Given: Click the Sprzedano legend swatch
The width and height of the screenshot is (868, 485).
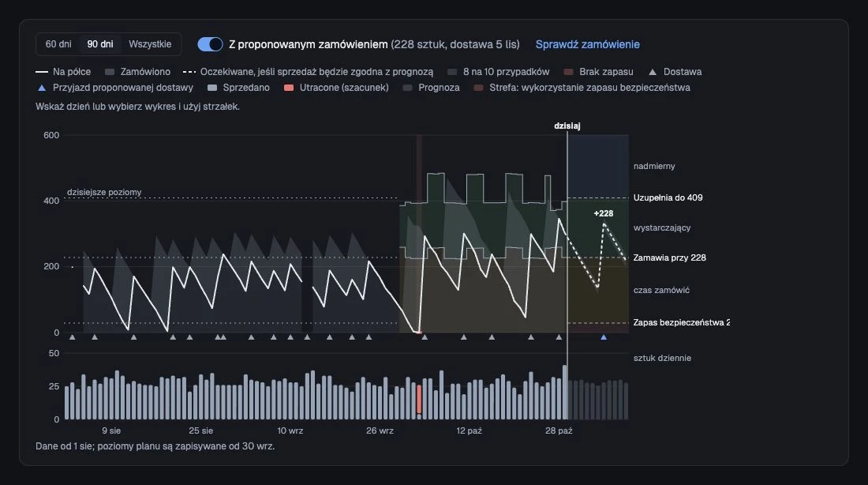Looking at the screenshot, I should coord(212,88).
